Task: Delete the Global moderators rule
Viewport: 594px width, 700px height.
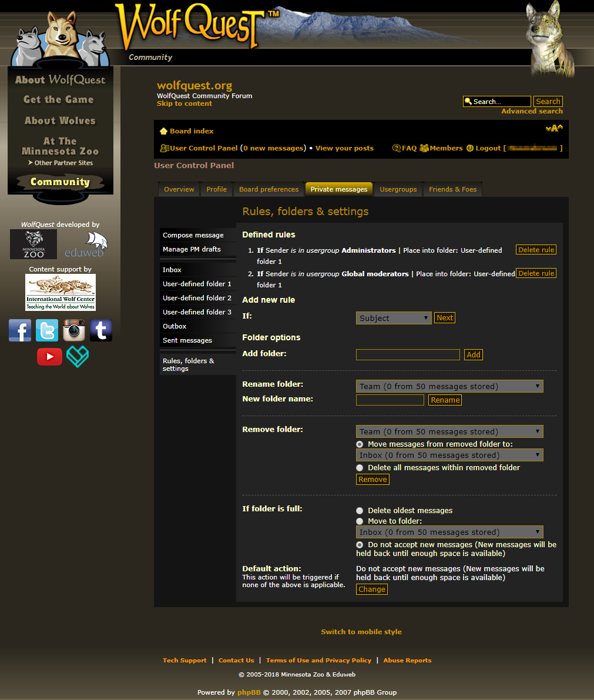Action: pyautogui.click(x=536, y=273)
